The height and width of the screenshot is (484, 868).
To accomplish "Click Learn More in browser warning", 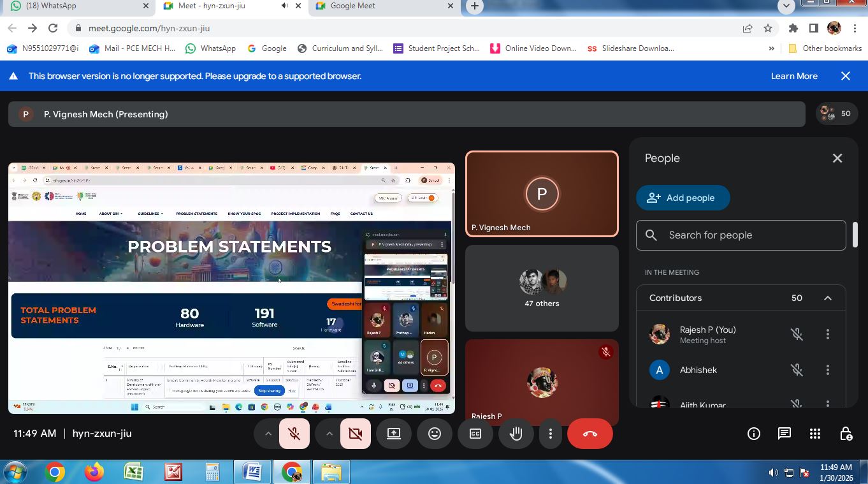I will tap(794, 76).
